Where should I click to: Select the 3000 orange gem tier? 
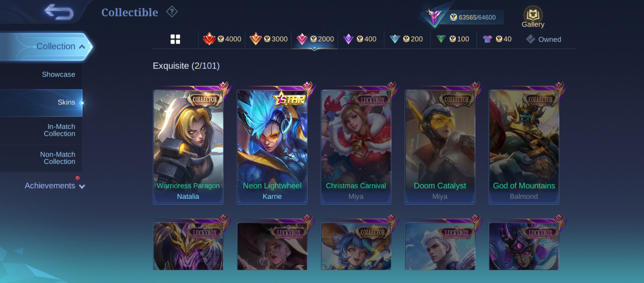coord(268,39)
